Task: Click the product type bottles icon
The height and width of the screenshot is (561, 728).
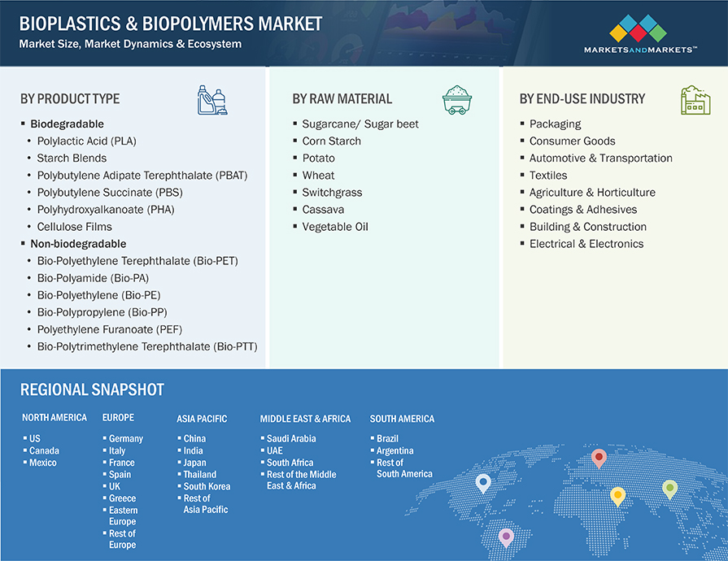Action: pyautogui.click(x=213, y=99)
